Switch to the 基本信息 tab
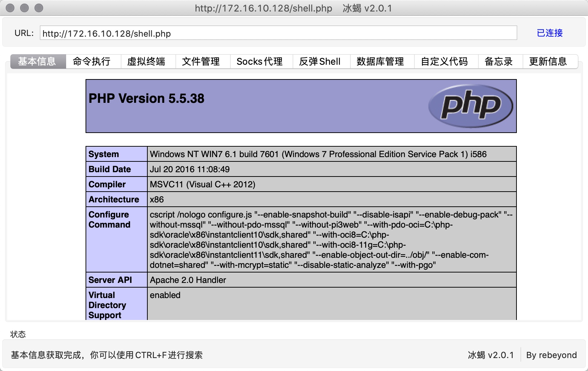This screenshot has width=588, height=371. (x=38, y=61)
